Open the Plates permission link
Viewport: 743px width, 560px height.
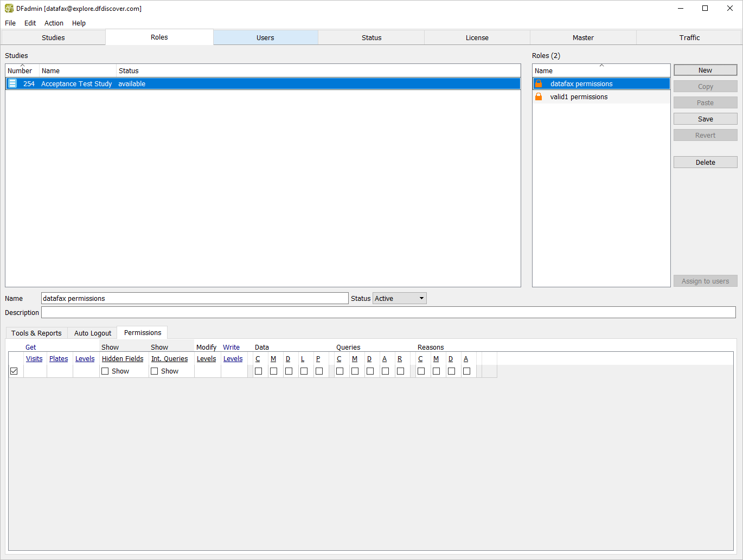[59, 359]
